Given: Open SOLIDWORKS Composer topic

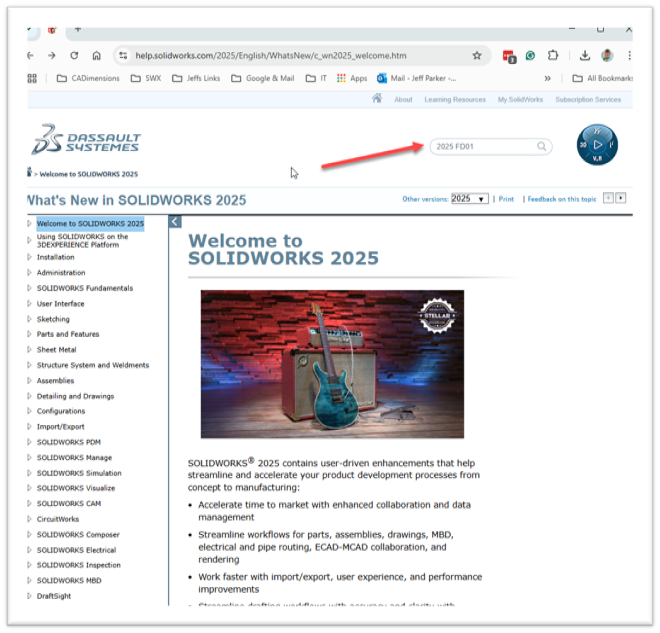Looking at the screenshot, I should (78, 535).
